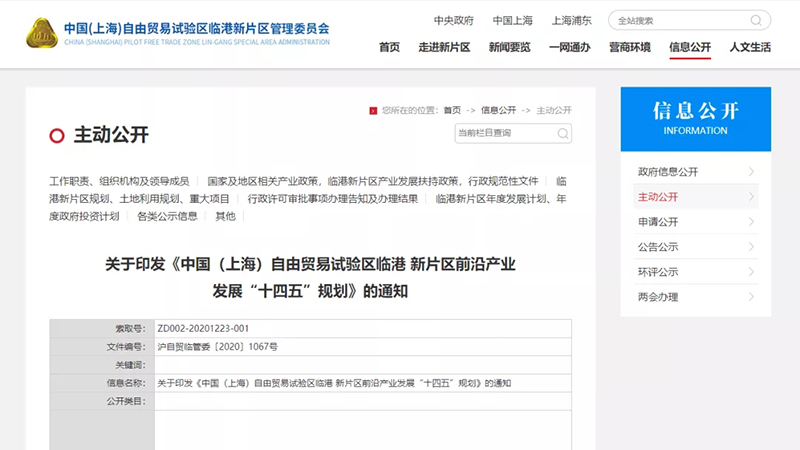The image size is (800, 450).
Task: Click the site logo emblem
Action: pos(41,32)
